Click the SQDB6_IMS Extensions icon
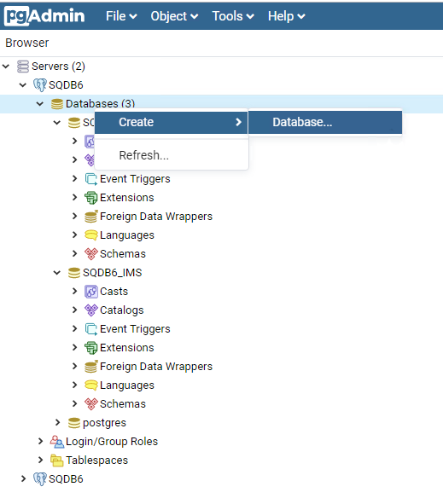Viewport: 443px width, 504px height. pyautogui.click(x=91, y=348)
